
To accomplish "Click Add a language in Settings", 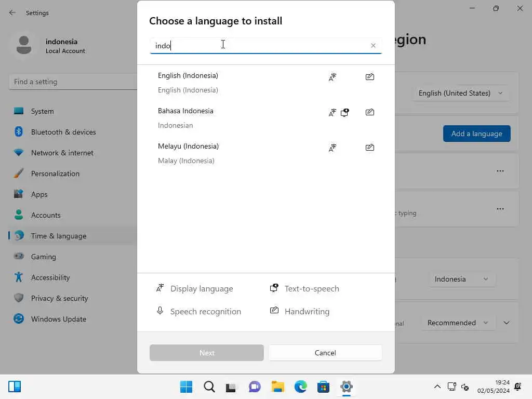I will point(476,134).
